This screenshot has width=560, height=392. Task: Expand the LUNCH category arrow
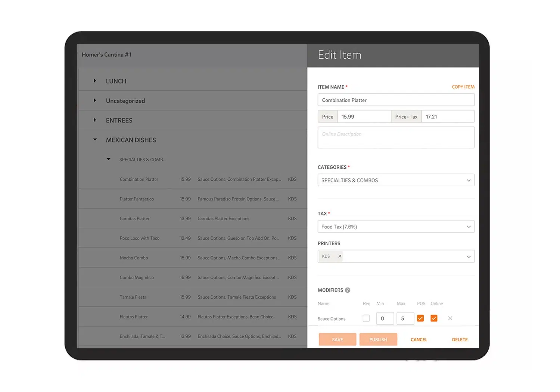[95, 81]
